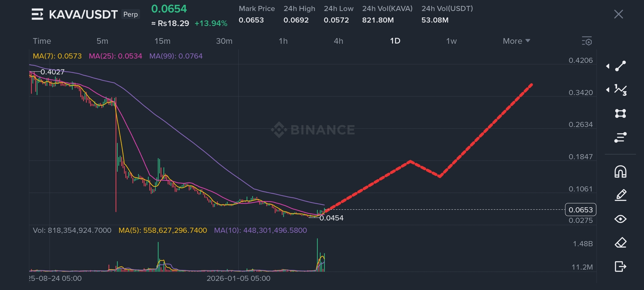The height and width of the screenshot is (290, 644).
Task: Select the 15m interval
Action: [x=162, y=41]
